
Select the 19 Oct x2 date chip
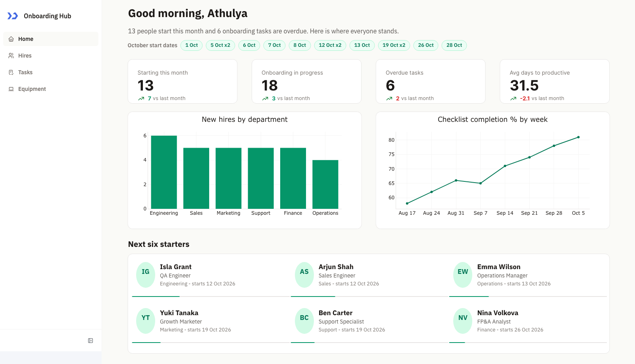coord(394,45)
